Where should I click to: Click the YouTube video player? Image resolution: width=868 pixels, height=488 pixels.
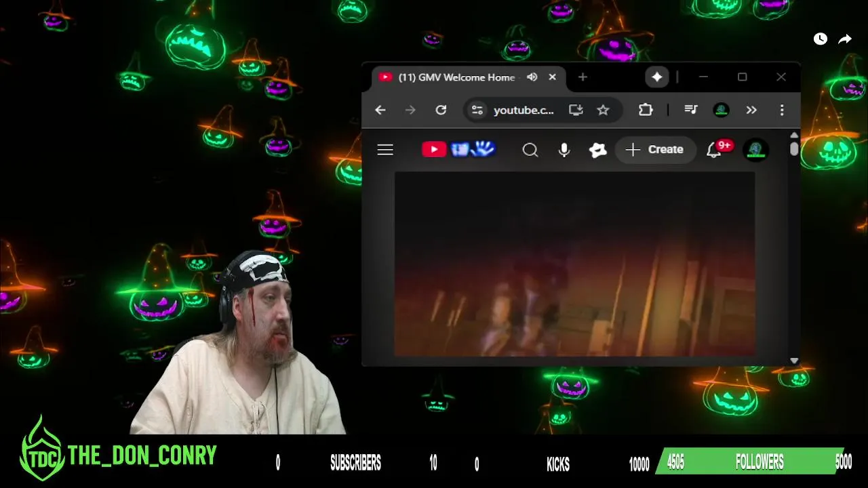pos(574,264)
